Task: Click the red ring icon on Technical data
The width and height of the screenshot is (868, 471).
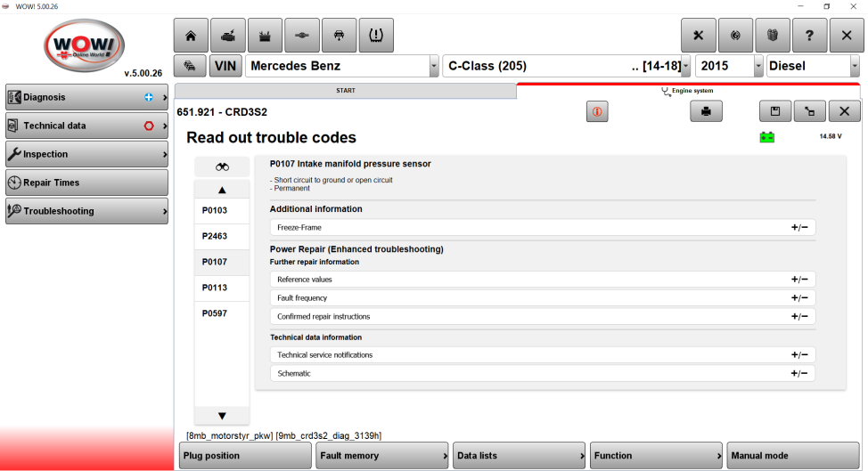Action: 148,126
